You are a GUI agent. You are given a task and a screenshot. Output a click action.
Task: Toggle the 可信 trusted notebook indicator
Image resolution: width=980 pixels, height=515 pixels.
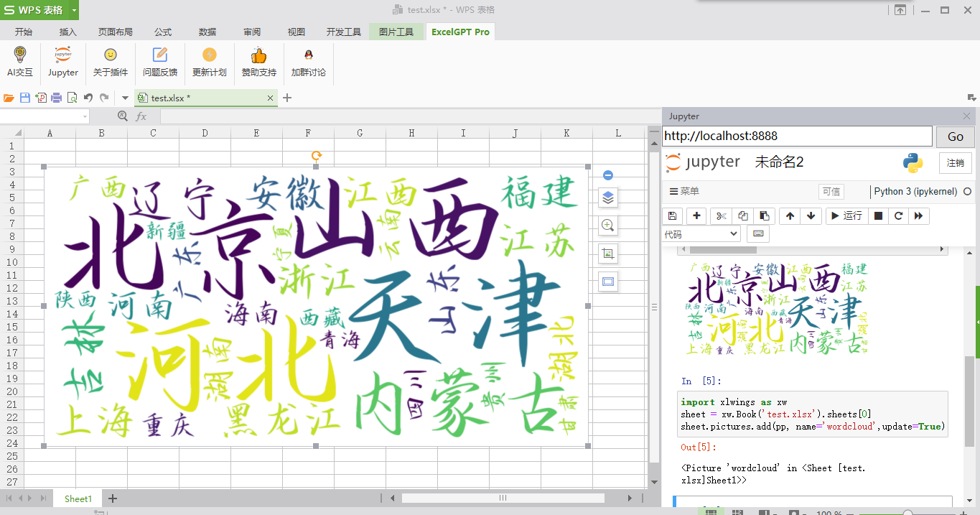(831, 192)
